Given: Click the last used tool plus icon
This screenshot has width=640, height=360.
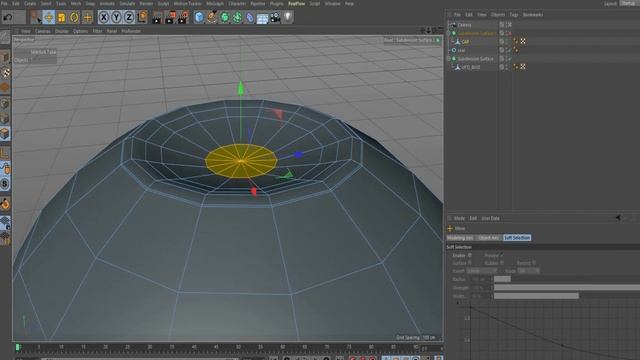Looking at the screenshot, I should [87, 18].
